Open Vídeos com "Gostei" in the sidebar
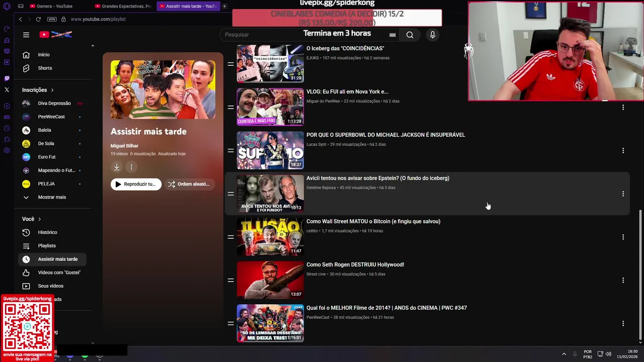 click(52, 273)
